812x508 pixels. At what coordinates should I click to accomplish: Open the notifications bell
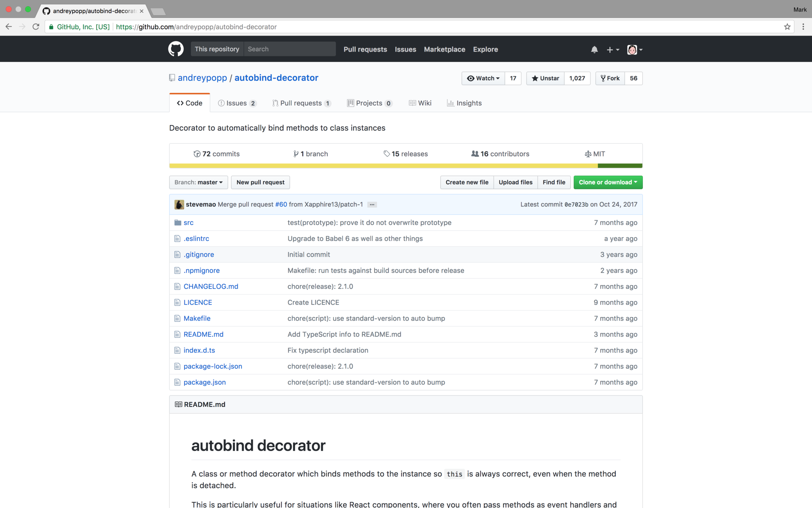[x=594, y=49]
